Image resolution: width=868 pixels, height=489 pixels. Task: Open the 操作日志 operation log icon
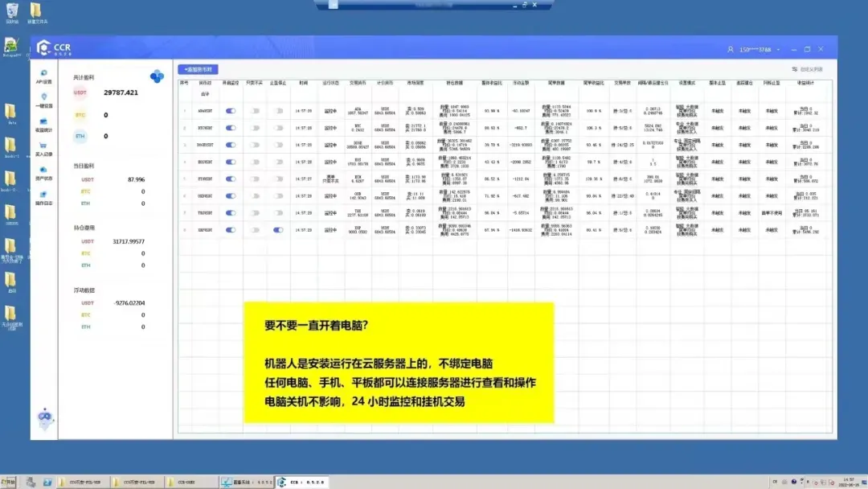pyautogui.click(x=43, y=198)
